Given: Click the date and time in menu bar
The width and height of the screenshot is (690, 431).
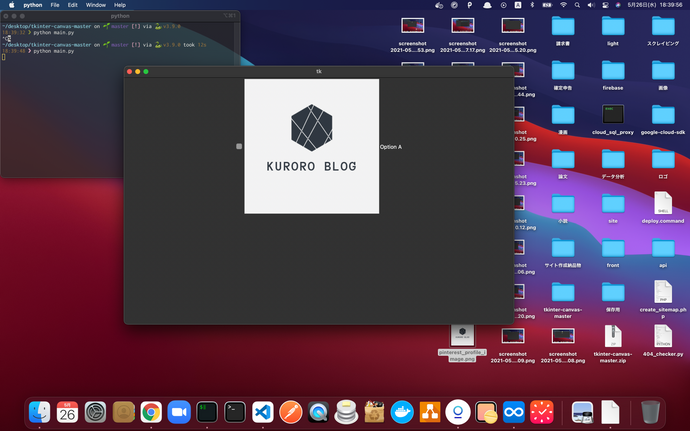Looking at the screenshot, I should [655, 5].
